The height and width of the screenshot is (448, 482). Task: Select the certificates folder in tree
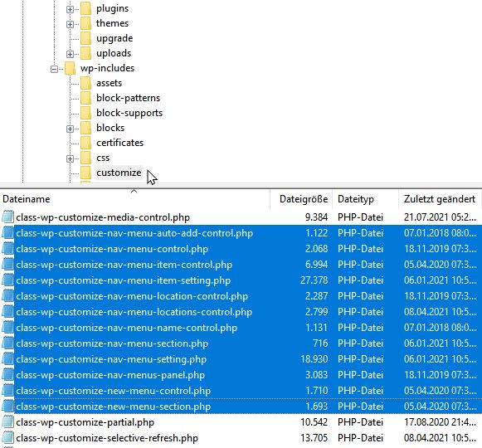click(x=120, y=143)
